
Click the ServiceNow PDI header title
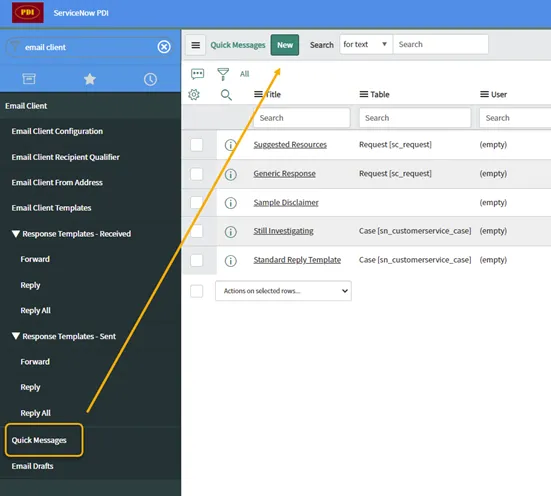point(81,13)
